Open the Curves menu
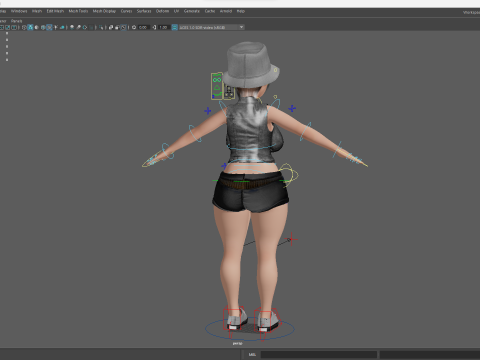The image size is (480, 360). (126, 11)
